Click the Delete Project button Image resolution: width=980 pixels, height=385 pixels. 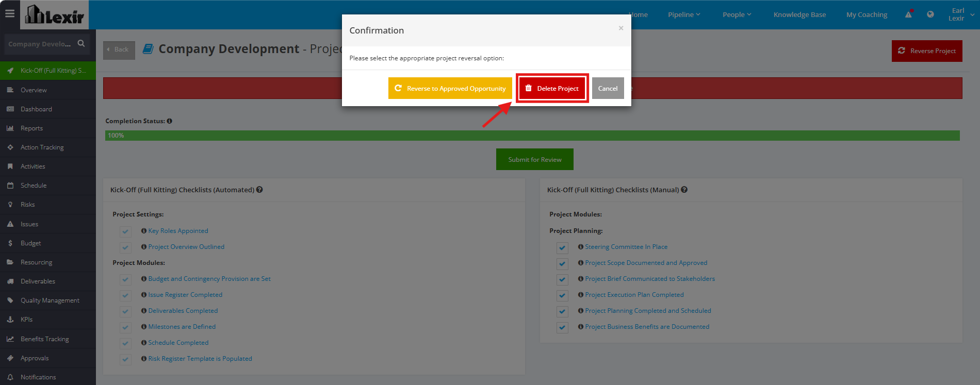552,88
